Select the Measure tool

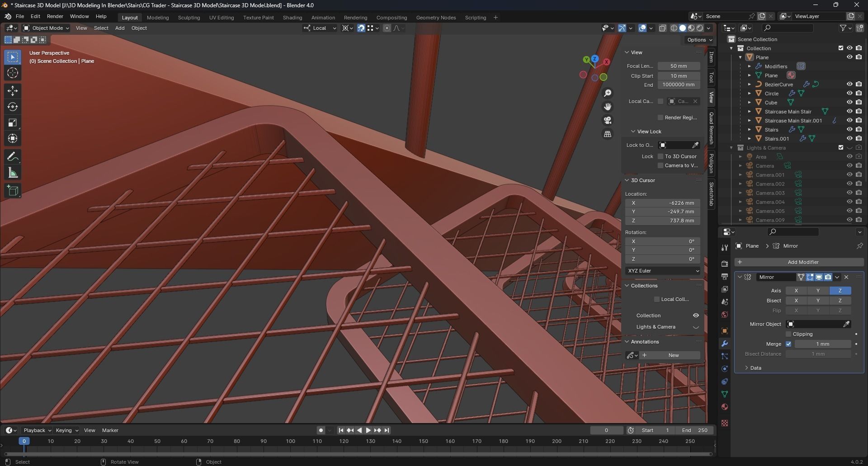[13, 173]
